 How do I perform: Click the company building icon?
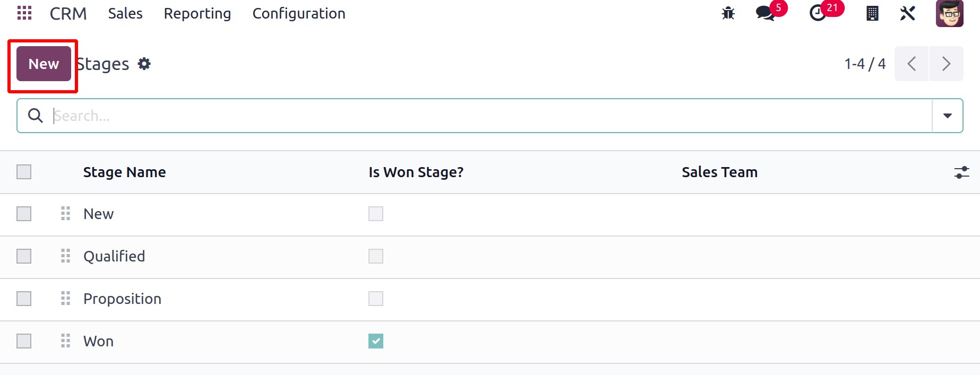click(872, 13)
